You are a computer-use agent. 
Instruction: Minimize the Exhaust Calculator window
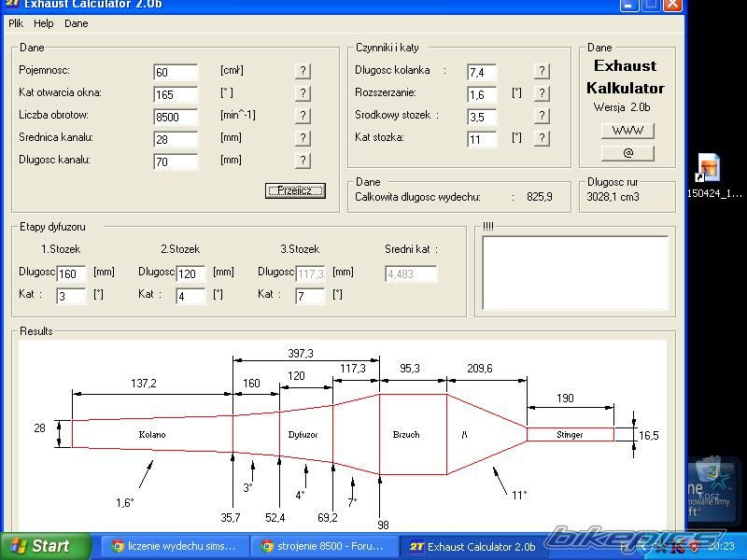click(x=628, y=5)
